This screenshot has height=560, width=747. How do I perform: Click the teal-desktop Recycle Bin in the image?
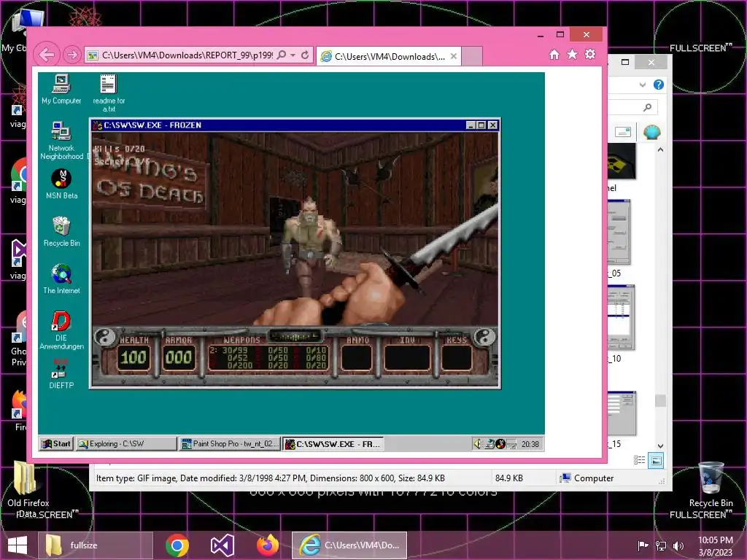pos(61,231)
